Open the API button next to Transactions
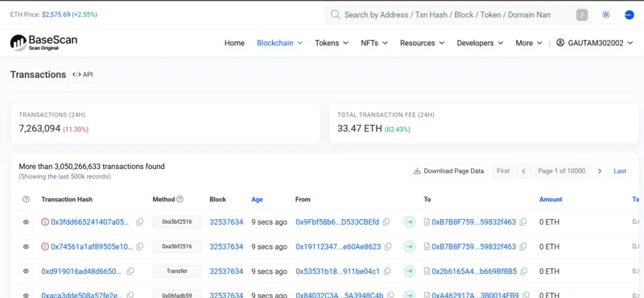 [x=83, y=74]
